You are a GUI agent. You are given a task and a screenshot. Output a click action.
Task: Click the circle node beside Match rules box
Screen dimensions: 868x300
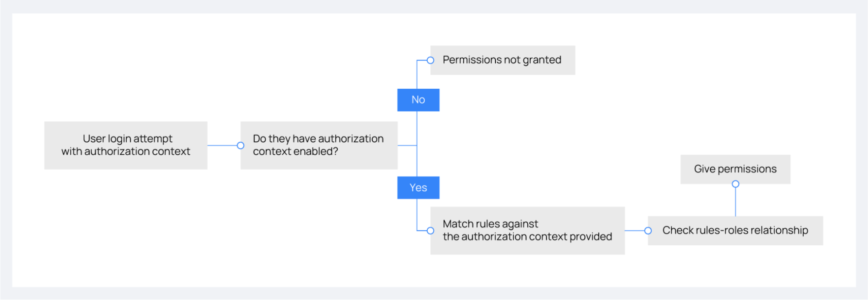pos(430,230)
